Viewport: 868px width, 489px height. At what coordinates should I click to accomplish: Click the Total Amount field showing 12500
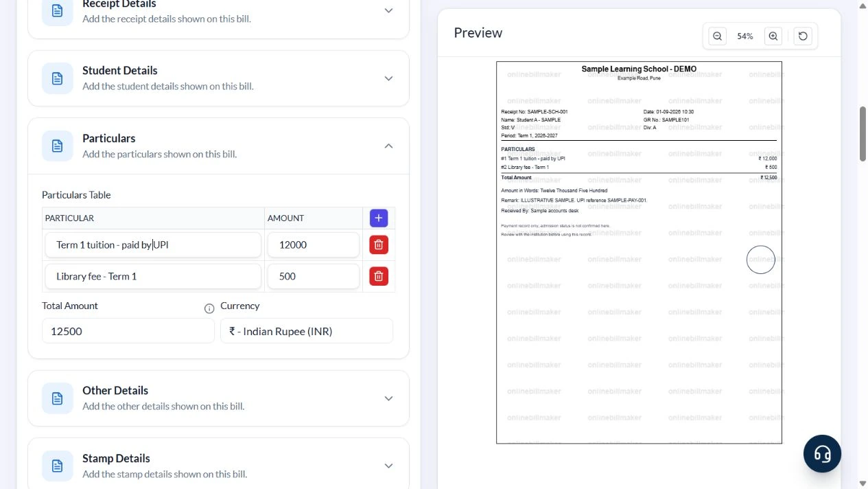coord(128,331)
